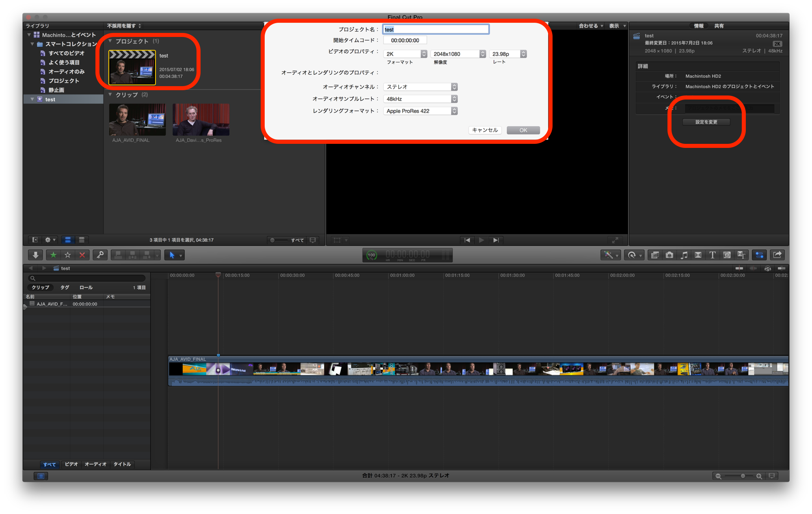812x514 pixels.
Task: Open the 不採用を隠す filter menu
Action: click(x=124, y=26)
